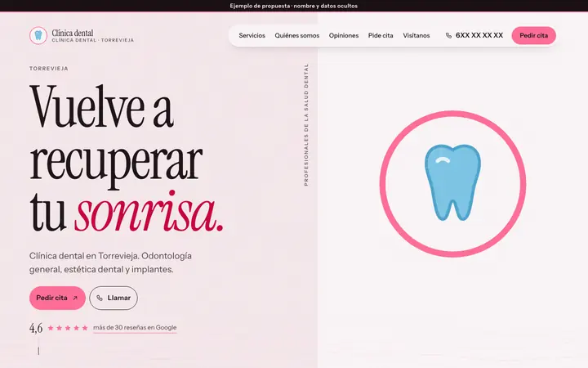Click the phone icon in the Llamar button

coord(100,298)
